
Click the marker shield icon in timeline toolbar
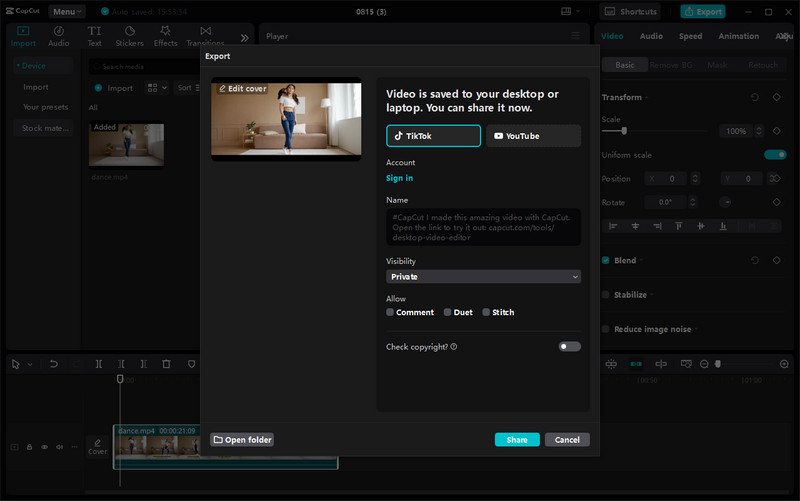pyautogui.click(x=191, y=364)
